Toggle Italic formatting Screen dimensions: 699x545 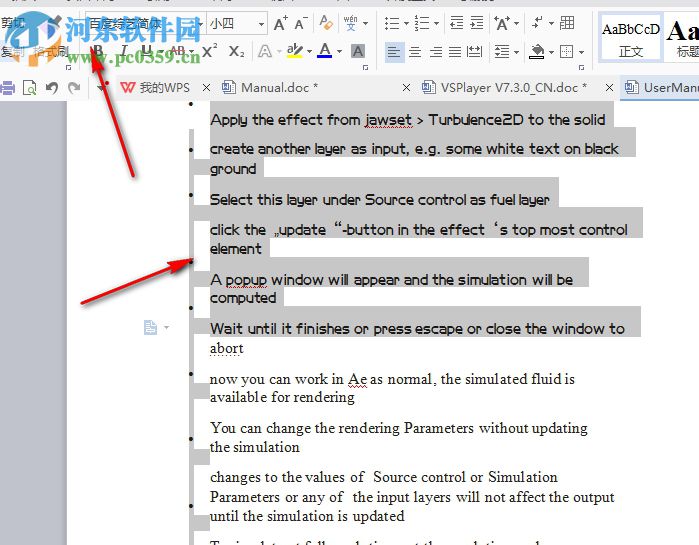tap(124, 52)
